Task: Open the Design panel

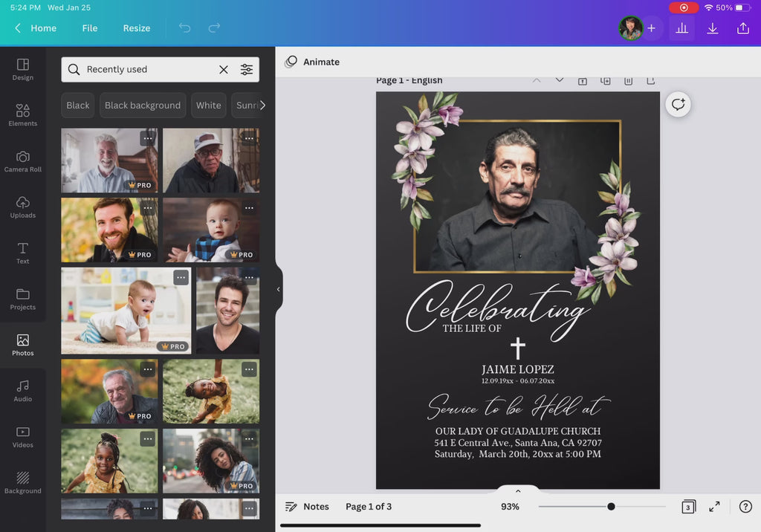Action: tap(23, 69)
